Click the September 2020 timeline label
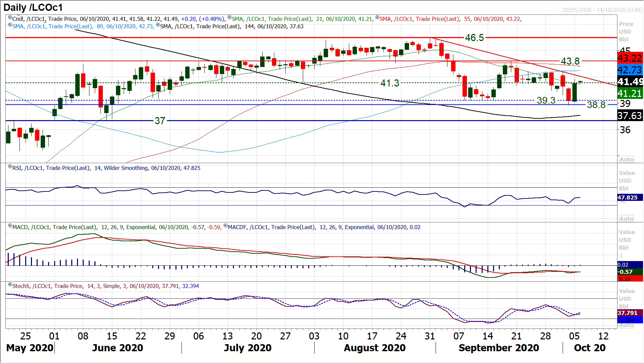 [x=499, y=348]
